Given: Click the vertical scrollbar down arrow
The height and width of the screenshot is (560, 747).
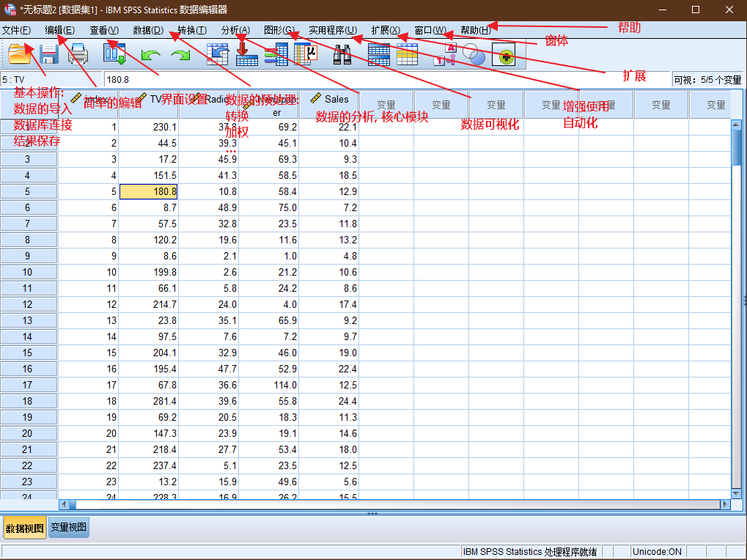Looking at the screenshot, I should coord(736,493).
